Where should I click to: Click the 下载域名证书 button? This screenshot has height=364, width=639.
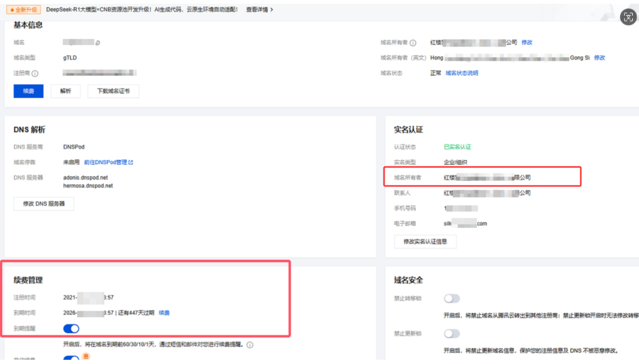(113, 91)
